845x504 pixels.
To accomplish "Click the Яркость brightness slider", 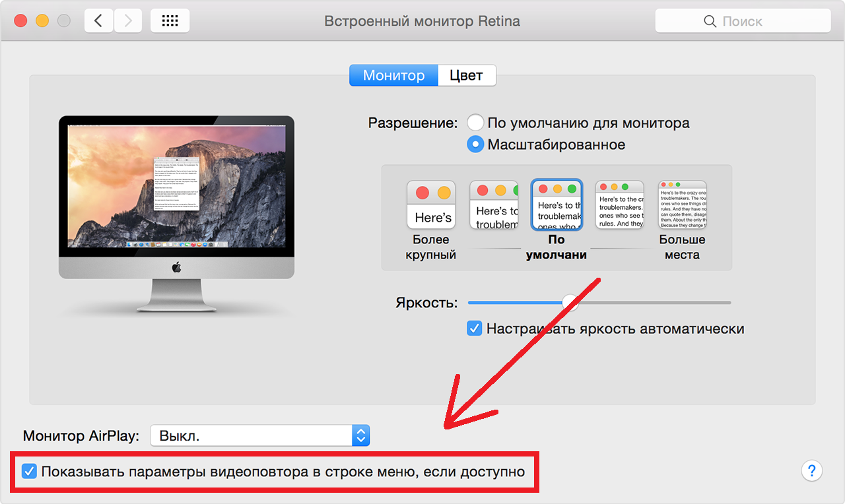I will pyautogui.click(x=599, y=303).
